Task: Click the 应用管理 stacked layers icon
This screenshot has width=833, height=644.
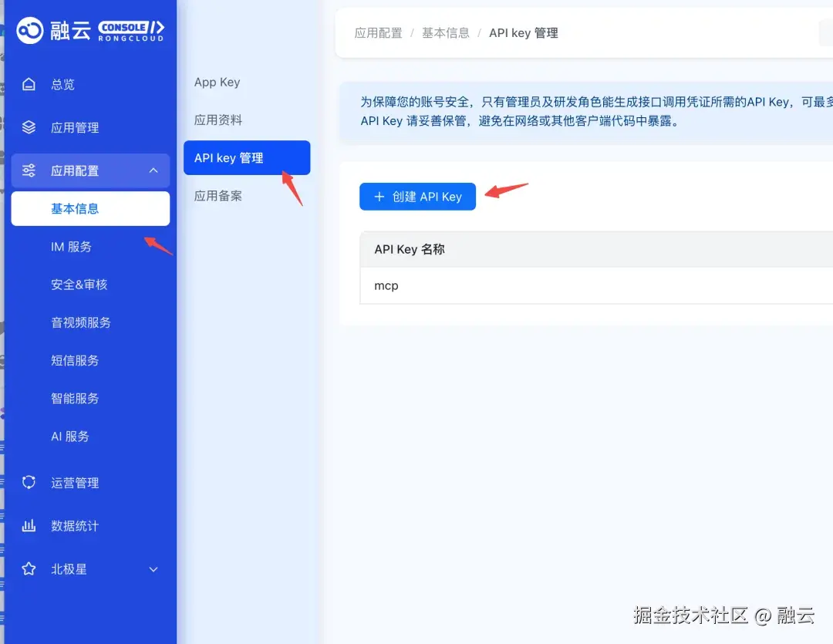Action: 29,127
